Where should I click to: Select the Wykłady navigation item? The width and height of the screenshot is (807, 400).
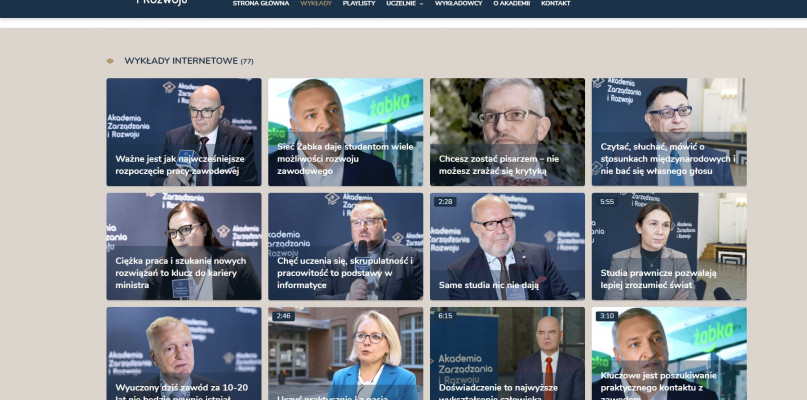click(316, 4)
